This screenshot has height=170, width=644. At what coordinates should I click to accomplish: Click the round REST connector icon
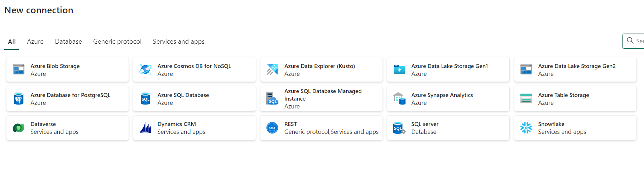[272, 128]
